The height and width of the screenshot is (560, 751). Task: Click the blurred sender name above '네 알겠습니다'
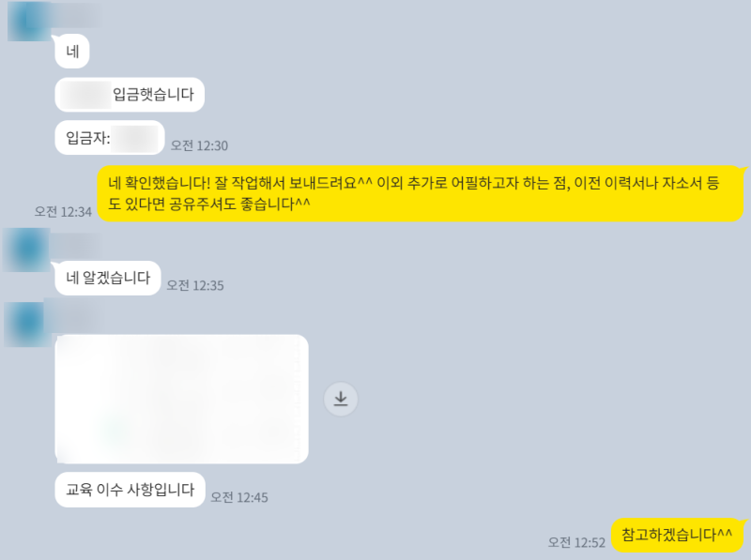point(76,245)
